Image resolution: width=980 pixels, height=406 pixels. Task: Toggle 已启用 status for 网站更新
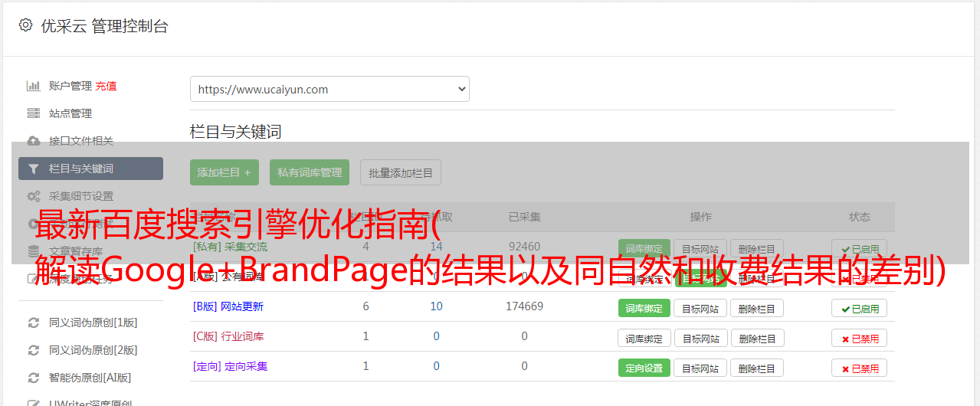[x=860, y=308]
